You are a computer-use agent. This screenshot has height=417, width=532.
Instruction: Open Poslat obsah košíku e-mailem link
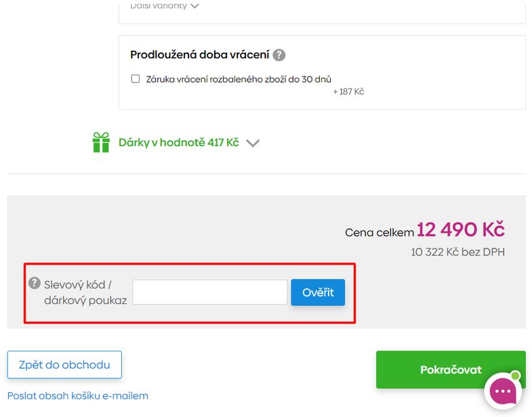click(x=78, y=395)
